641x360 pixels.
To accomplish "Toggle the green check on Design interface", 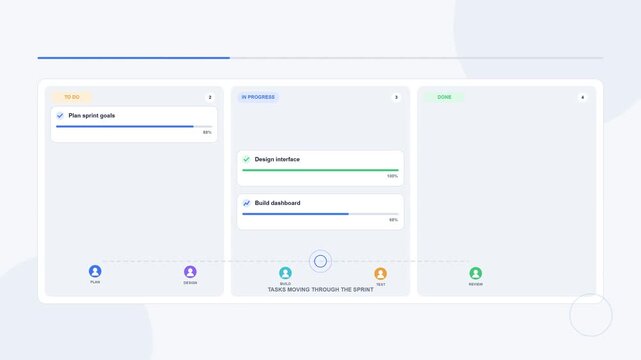I will [247, 159].
